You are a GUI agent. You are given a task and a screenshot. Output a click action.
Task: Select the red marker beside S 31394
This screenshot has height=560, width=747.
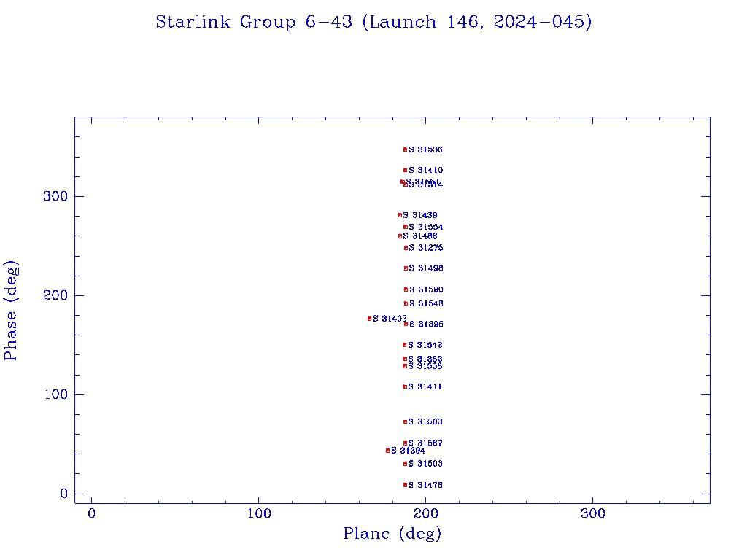tap(388, 451)
